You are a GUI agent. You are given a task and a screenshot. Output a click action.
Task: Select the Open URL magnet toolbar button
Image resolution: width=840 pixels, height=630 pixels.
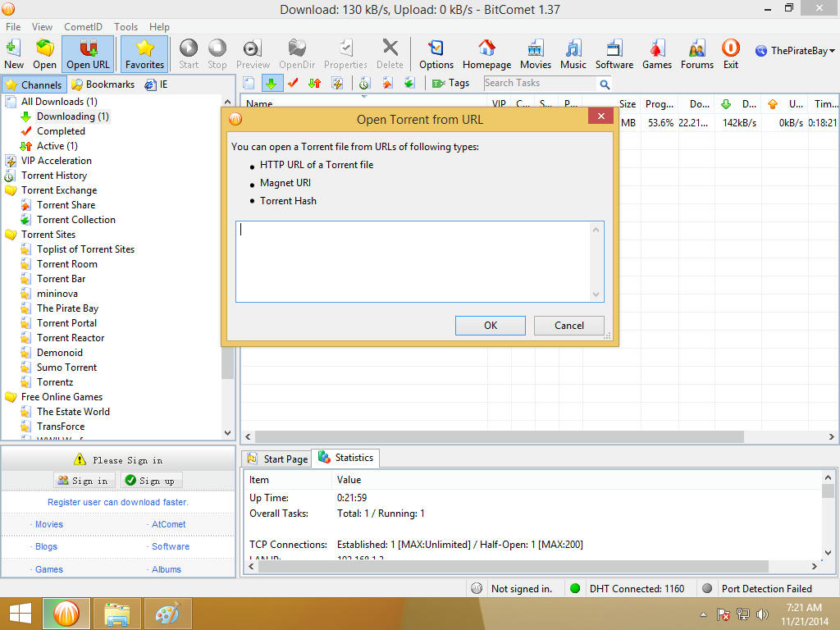click(x=88, y=53)
